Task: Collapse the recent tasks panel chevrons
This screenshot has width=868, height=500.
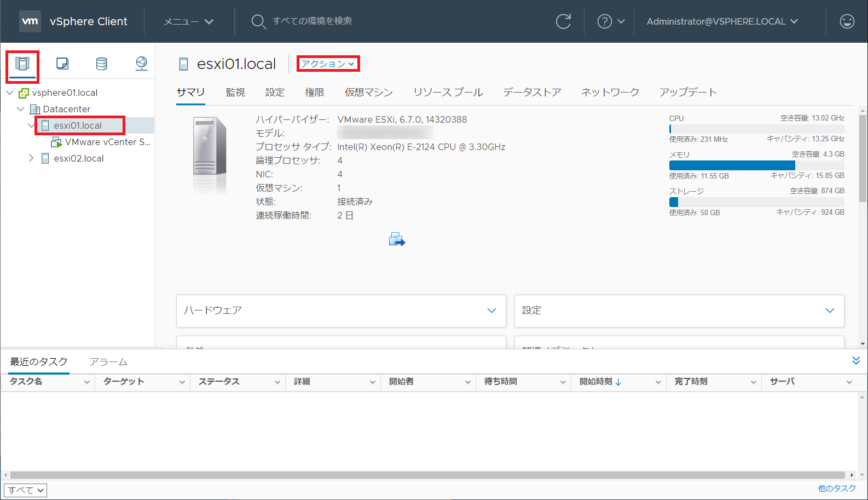Action: 856,360
